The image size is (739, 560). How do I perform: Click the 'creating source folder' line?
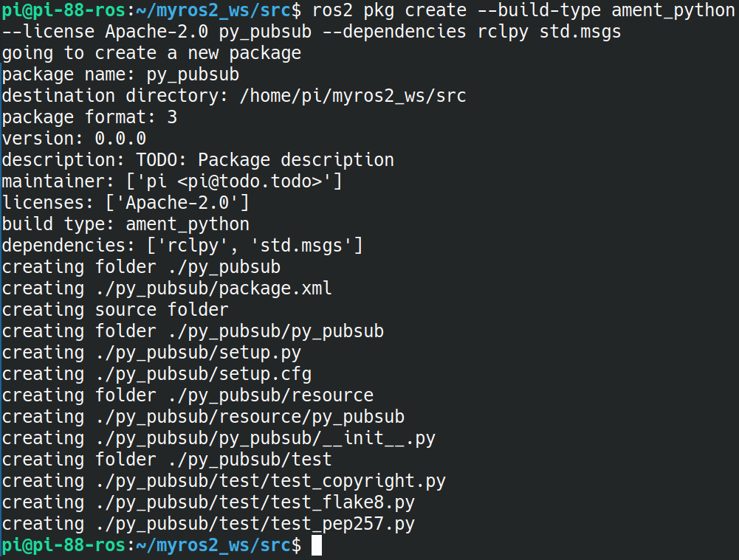(x=115, y=309)
